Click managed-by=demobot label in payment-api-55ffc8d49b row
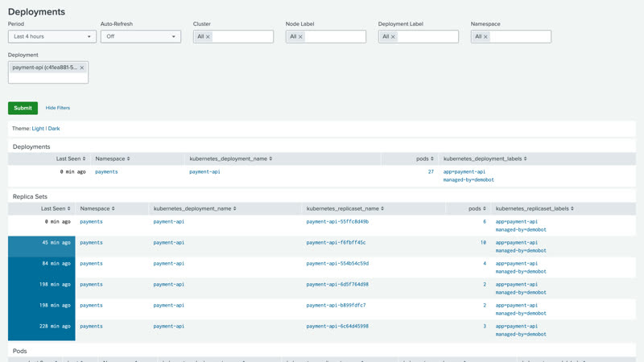The width and height of the screenshot is (644, 362). tap(521, 230)
